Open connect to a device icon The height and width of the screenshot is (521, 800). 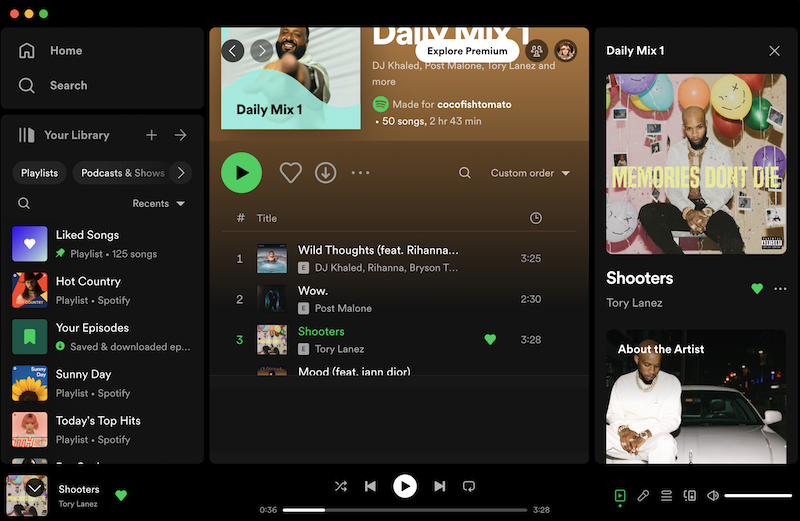(689, 495)
